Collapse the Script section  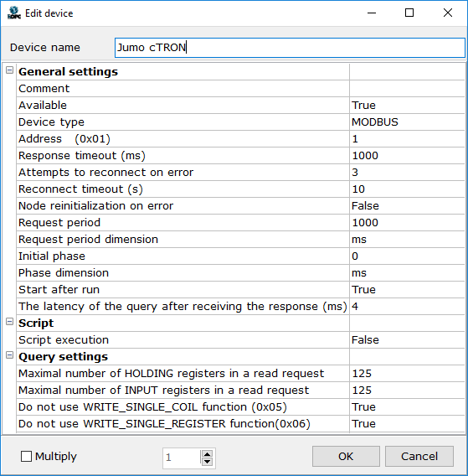pyautogui.click(x=10, y=322)
